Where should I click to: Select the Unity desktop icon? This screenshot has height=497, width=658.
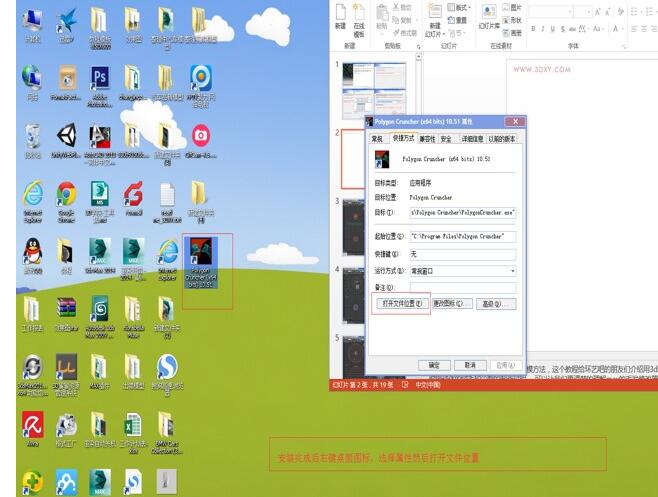point(66,141)
